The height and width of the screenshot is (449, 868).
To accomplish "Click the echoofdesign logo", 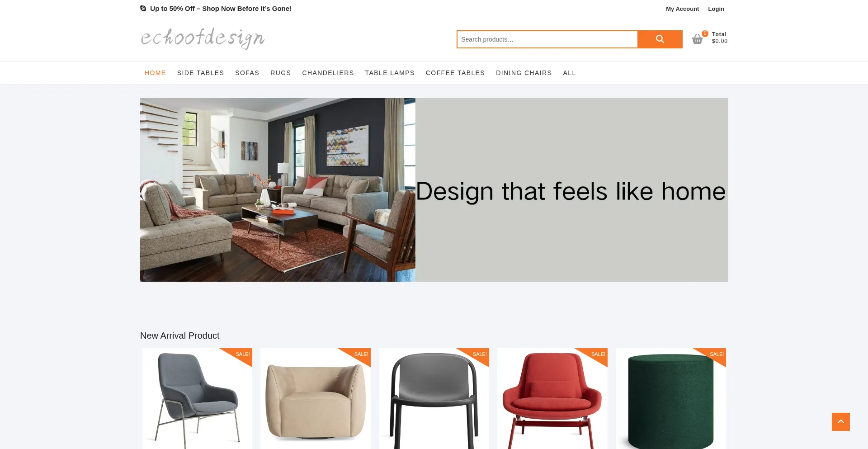I will 203,38.
